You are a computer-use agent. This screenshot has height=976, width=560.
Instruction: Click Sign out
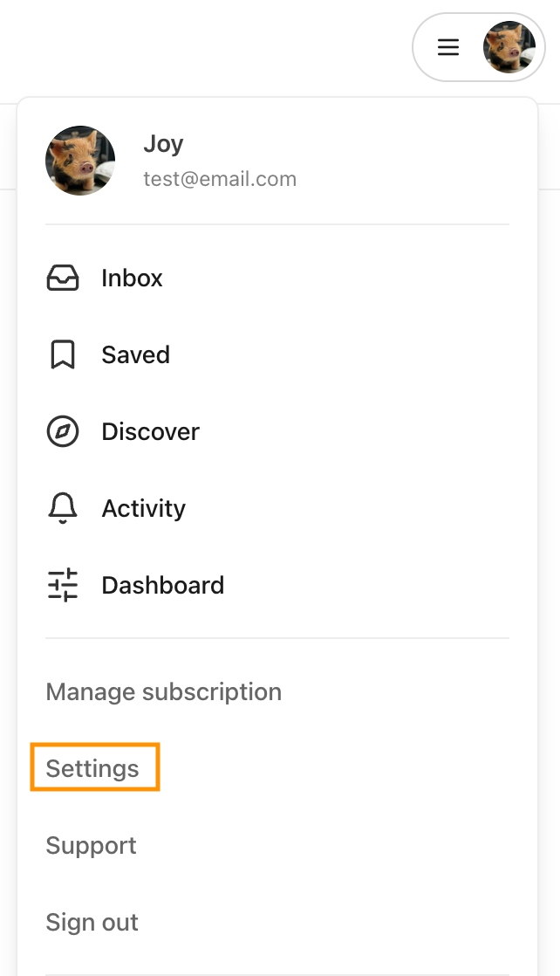click(92, 922)
